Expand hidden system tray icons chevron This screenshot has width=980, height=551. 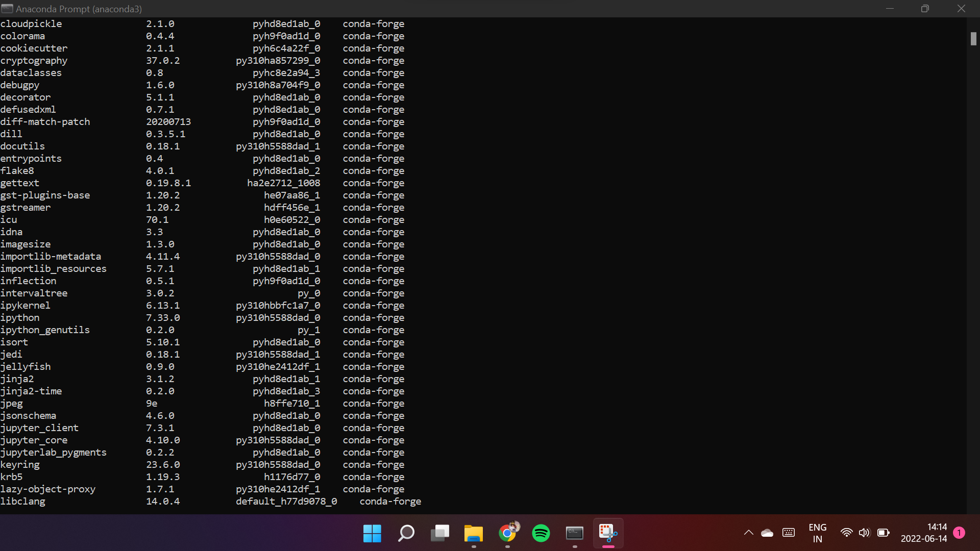click(748, 533)
